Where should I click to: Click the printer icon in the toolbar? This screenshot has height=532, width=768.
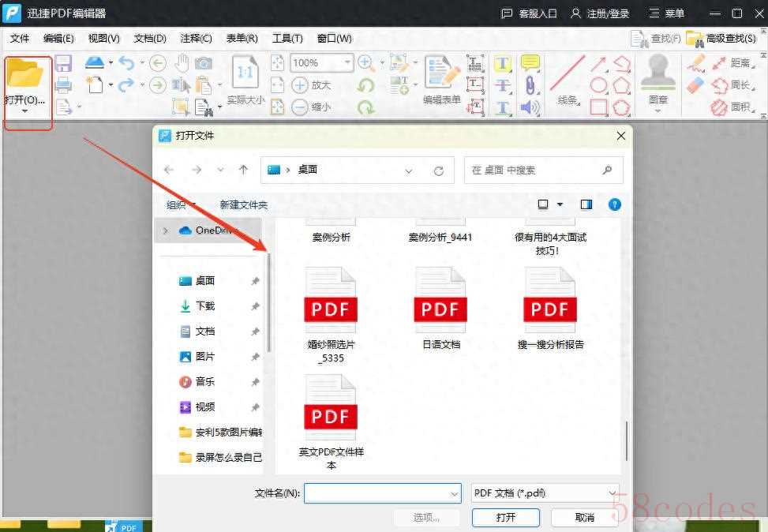(63, 85)
